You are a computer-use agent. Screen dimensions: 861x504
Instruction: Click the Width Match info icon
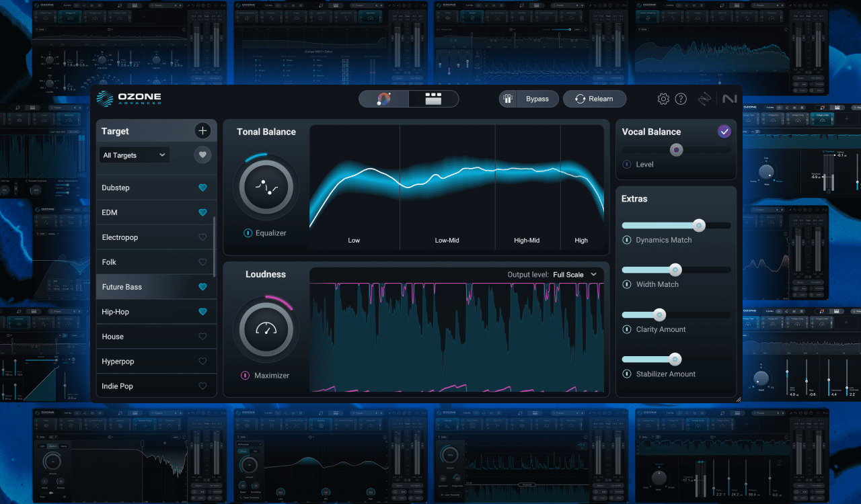[x=627, y=284]
